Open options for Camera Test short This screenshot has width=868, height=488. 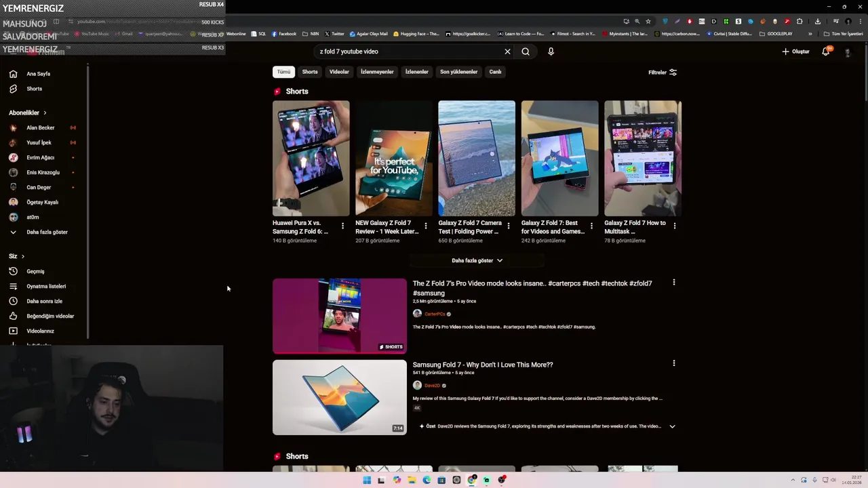click(x=509, y=226)
